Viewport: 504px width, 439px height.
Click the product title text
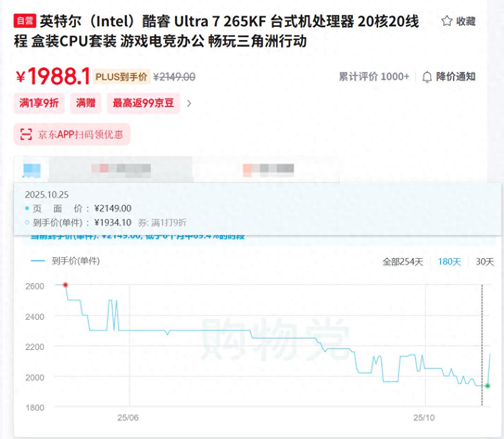(217, 31)
